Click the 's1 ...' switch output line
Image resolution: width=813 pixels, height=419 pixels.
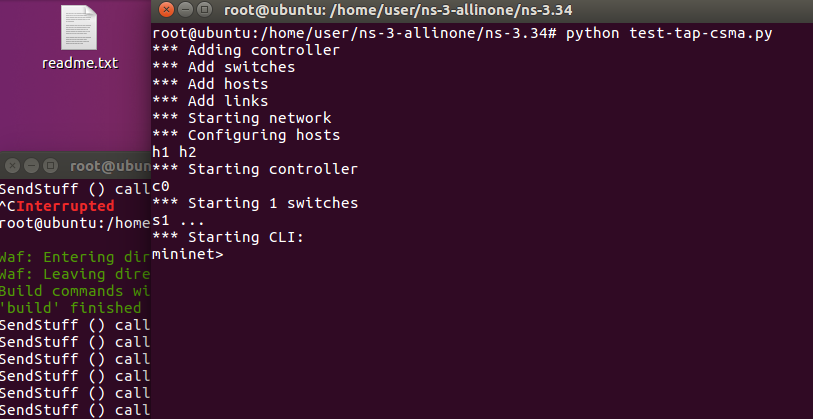pos(178,220)
